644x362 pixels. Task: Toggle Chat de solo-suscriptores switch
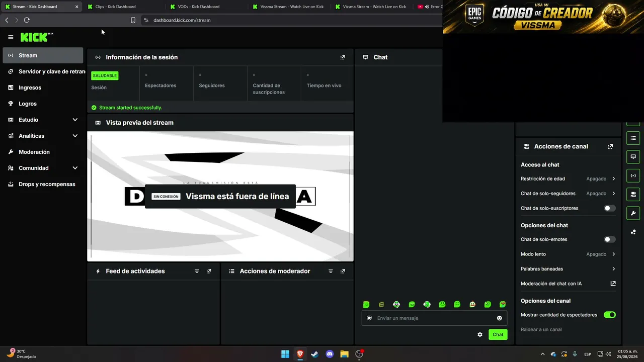(609, 208)
